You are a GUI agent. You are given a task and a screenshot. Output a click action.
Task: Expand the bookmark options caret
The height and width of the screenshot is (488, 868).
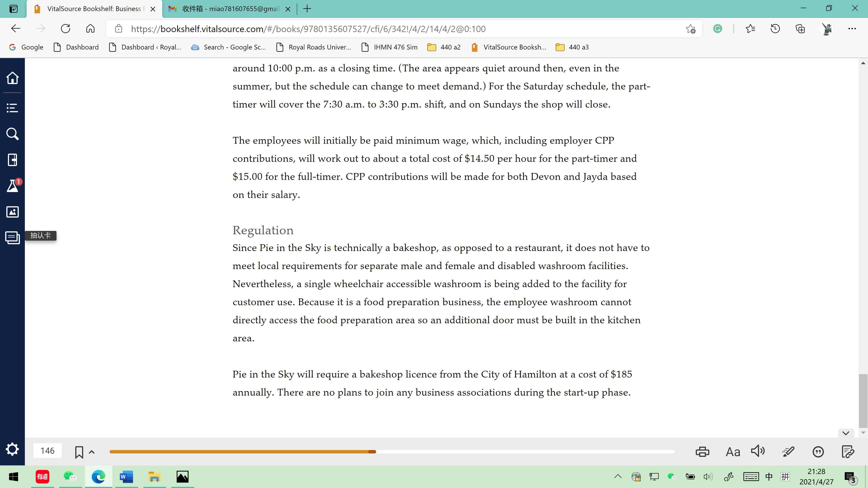92,452
